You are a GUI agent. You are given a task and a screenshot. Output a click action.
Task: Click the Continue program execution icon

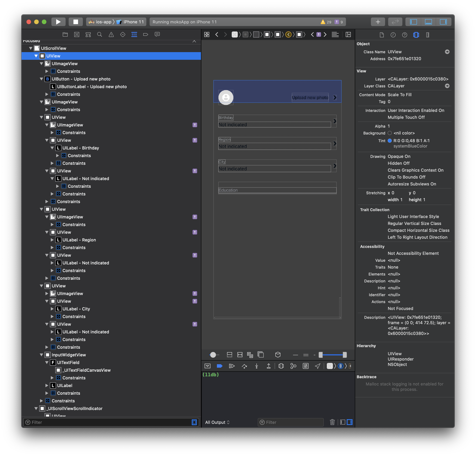232,366
